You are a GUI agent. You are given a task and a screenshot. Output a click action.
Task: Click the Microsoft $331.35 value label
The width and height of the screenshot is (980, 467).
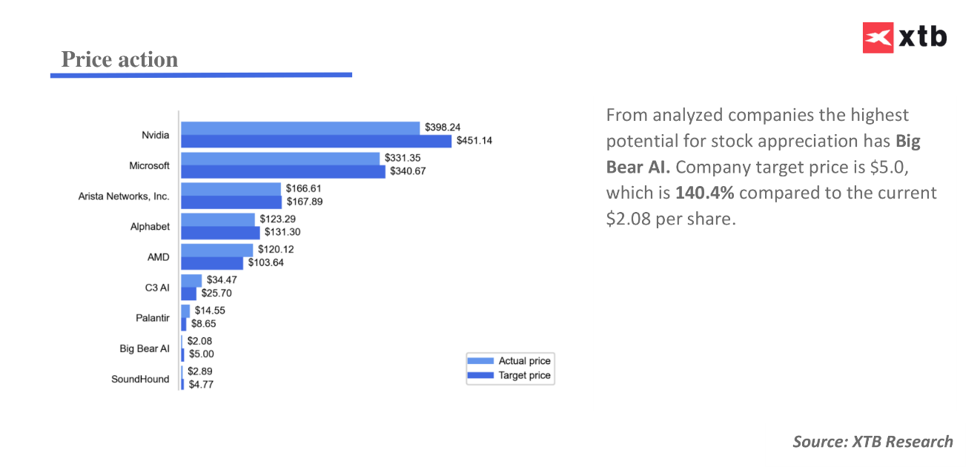[403, 158]
